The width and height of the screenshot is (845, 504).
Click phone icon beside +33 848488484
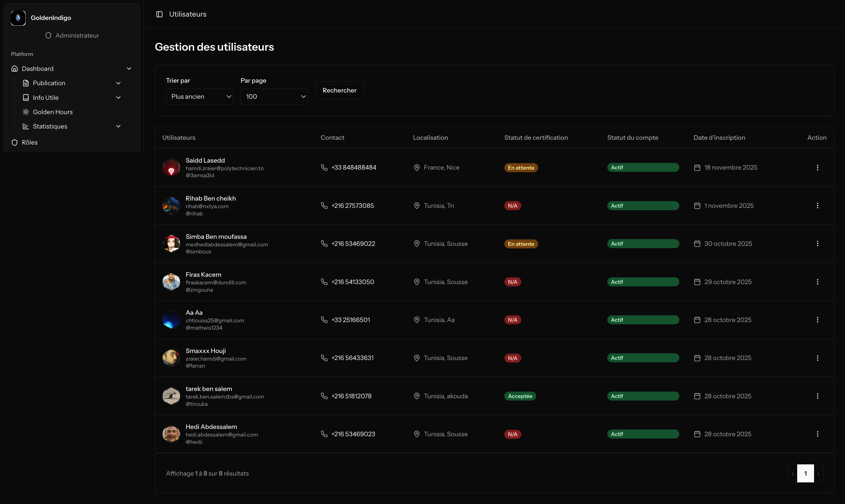tap(324, 167)
